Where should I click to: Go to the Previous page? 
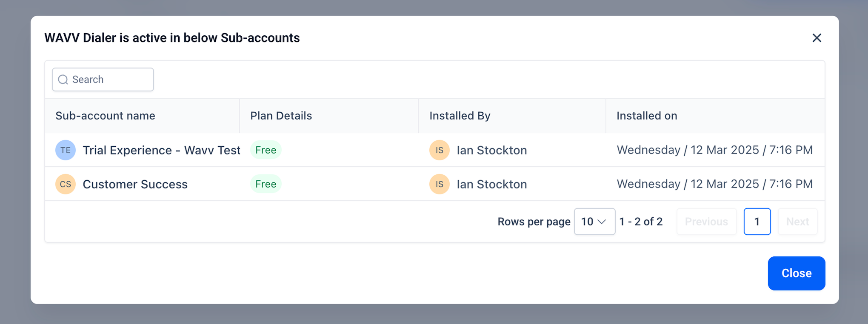[706, 222]
